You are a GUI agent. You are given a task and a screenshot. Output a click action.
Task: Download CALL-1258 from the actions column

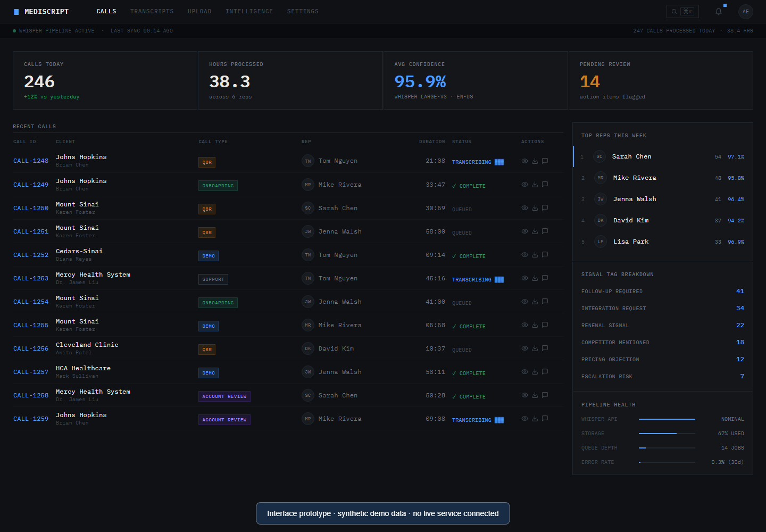tap(535, 395)
